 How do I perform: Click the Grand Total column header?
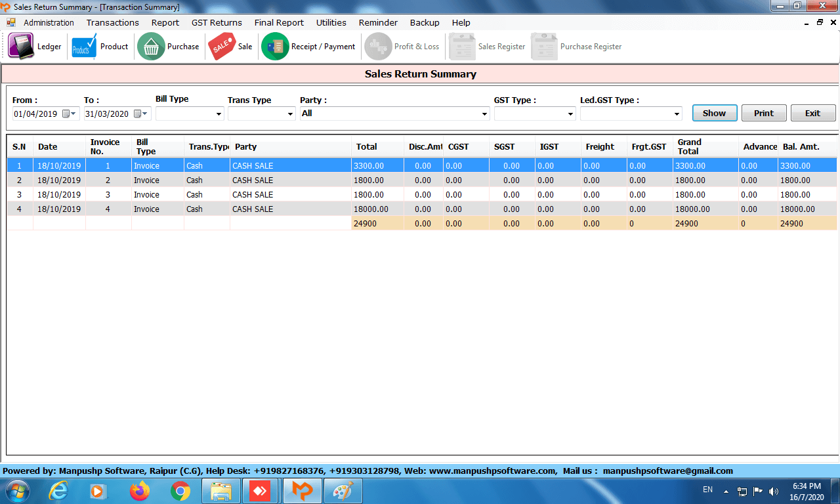(705, 147)
